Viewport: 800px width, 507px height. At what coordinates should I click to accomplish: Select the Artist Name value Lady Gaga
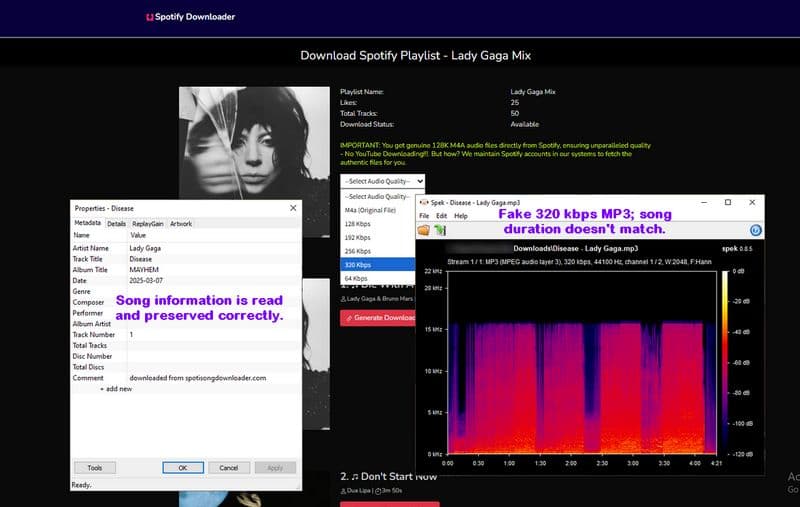click(x=145, y=248)
